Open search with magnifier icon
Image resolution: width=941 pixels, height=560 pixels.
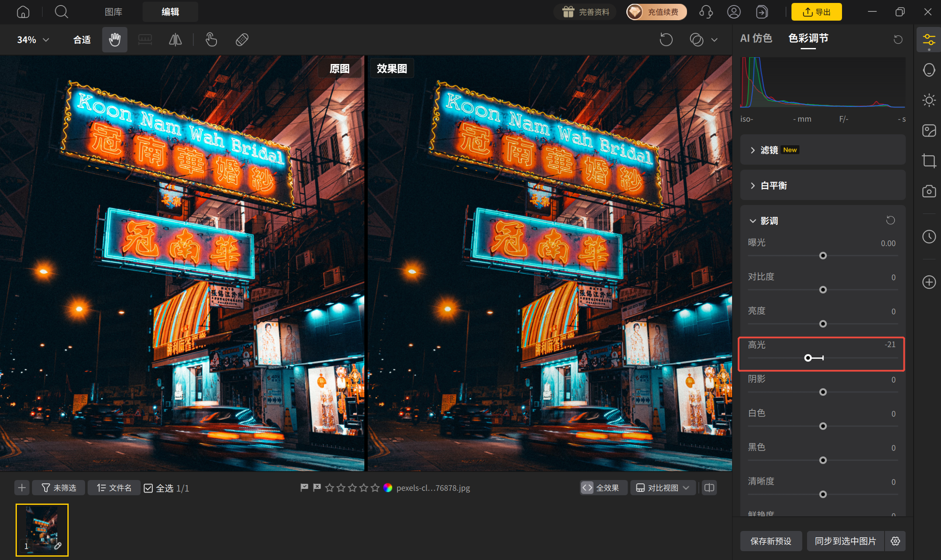61,12
